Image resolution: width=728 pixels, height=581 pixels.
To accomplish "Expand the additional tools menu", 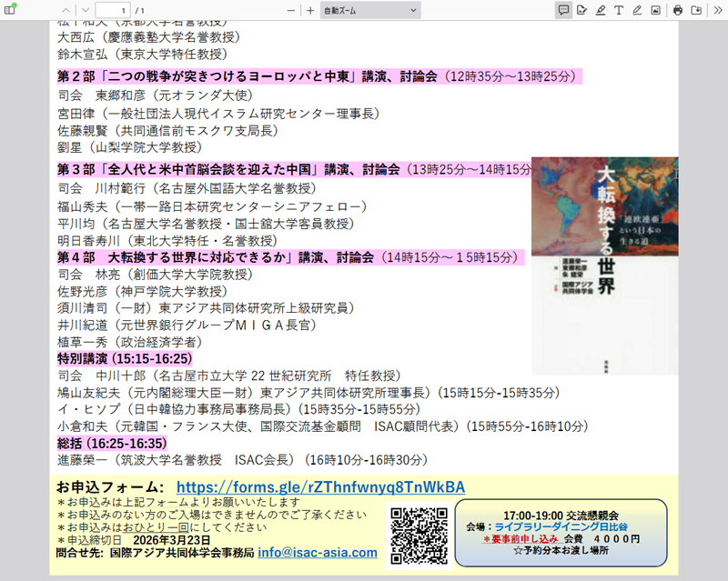I will (715, 10).
